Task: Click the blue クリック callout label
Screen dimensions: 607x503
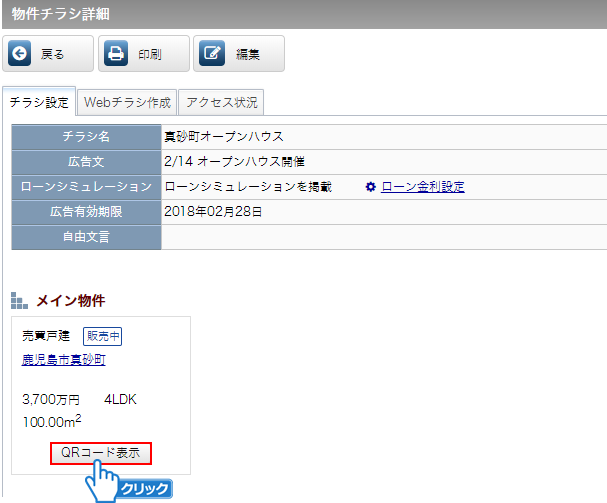Action: (144, 489)
